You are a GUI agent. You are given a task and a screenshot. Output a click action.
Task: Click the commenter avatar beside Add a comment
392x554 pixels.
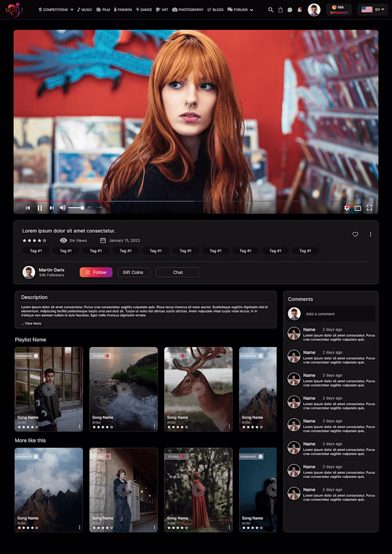click(x=294, y=313)
